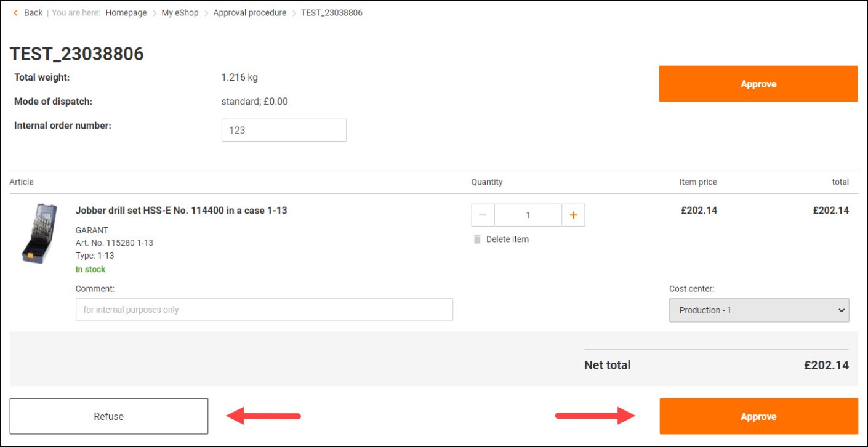The width and height of the screenshot is (868, 447).
Task: Navigate to Approval procedure breadcrumb
Action: (249, 13)
